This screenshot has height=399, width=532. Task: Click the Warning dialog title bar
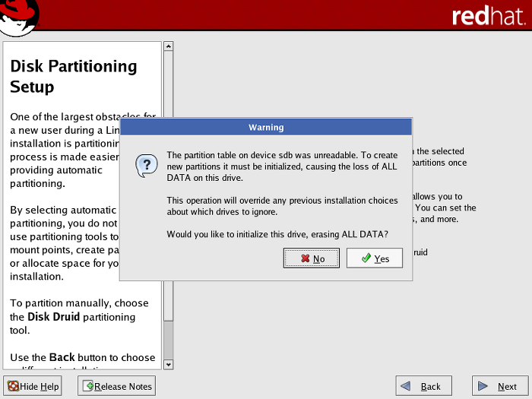coord(266,127)
